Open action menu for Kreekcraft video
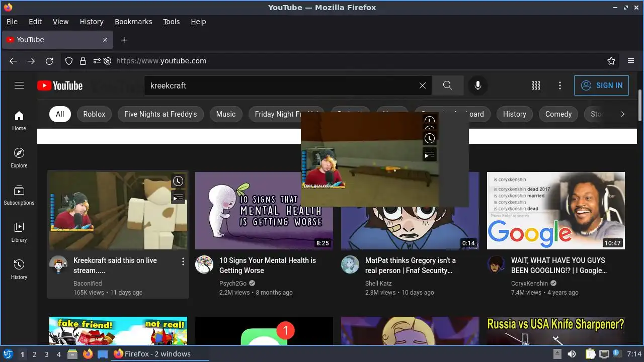Screen dimensions: 644x362 tap(183, 261)
